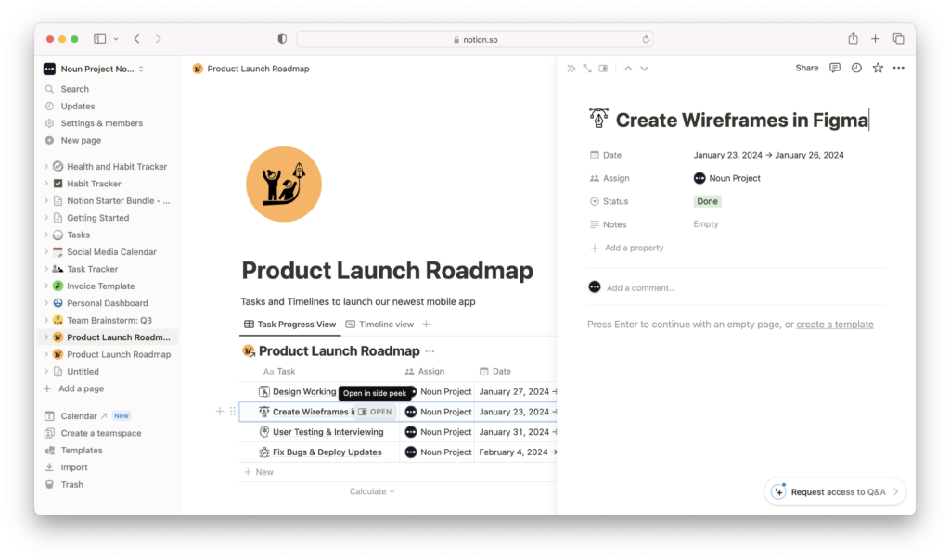Click the Safari sidebar toggle icon
This screenshot has width=950, height=560.
[x=100, y=39]
